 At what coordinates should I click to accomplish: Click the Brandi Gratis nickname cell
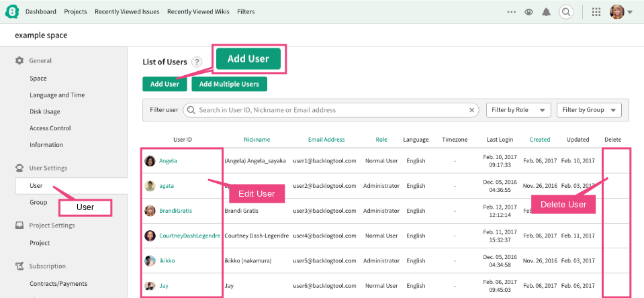[x=242, y=211]
